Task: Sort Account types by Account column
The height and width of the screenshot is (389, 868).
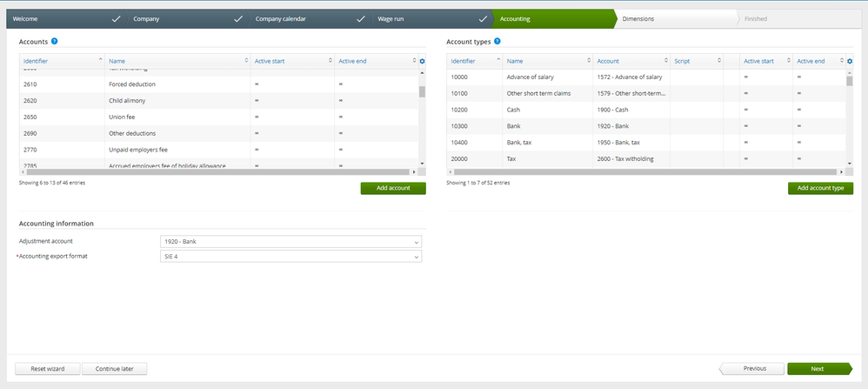Action: click(631, 61)
